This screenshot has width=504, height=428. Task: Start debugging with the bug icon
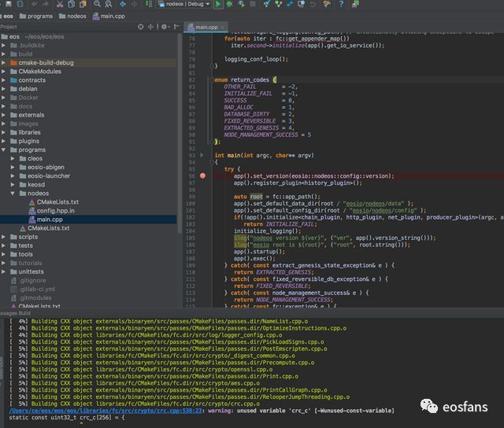point(229,4)
